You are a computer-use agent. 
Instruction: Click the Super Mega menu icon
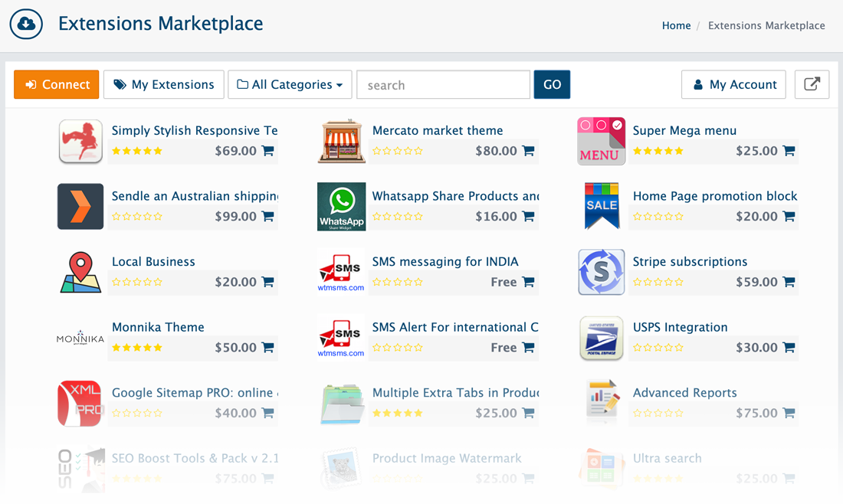[x=602, y=141]
